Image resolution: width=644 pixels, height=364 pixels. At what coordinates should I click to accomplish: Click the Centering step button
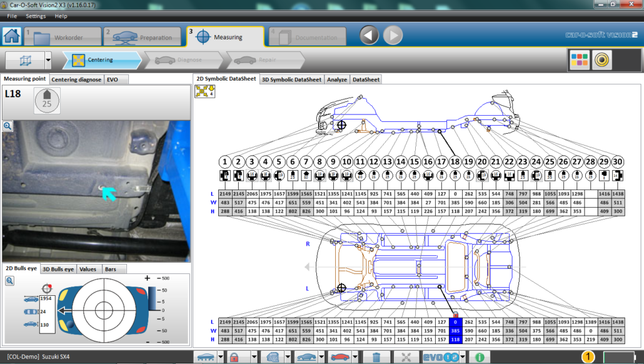(x=101, y=60)
